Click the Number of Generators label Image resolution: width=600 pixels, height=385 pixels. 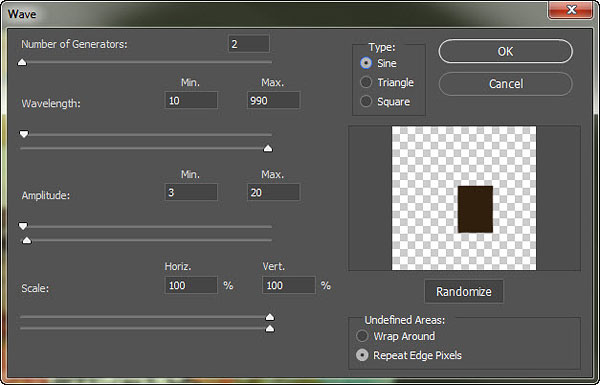coord(74,44)
